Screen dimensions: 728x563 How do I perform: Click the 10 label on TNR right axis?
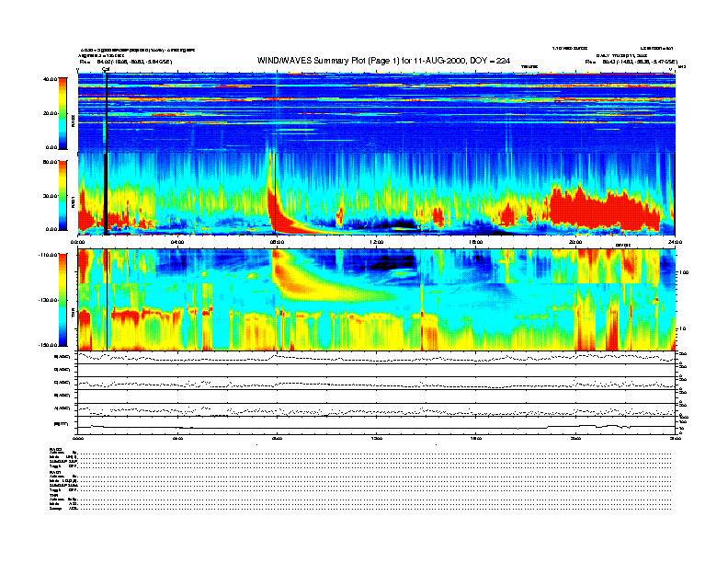[682, 329]
